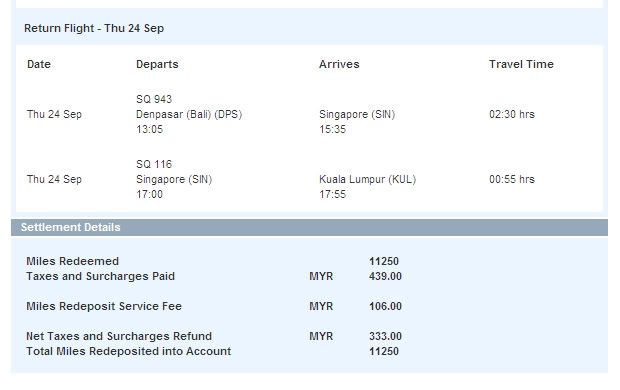This screenshot has width=620, height=390.
Task: Click flight number SQ 116
Action: pyautogui.click(x=154, y=164)
